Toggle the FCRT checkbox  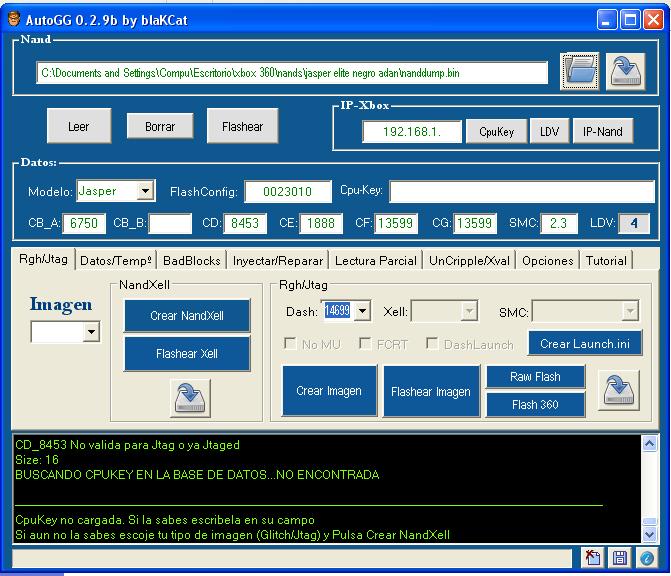365,343
